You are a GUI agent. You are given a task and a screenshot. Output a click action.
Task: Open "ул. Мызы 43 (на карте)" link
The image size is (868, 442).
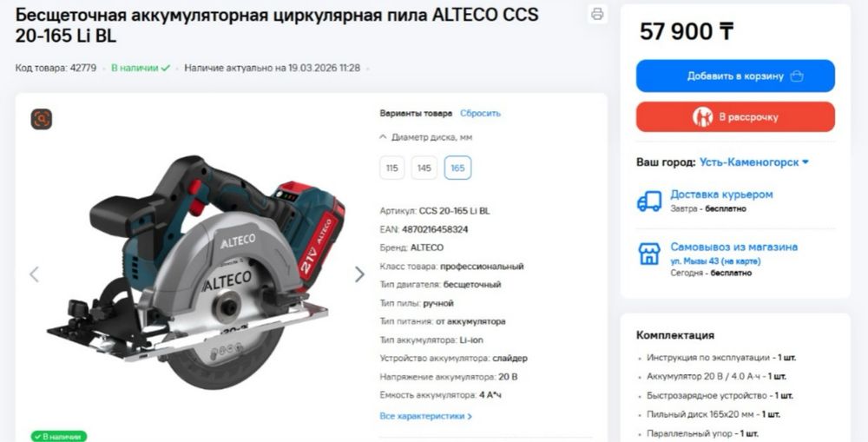[715, 261]
